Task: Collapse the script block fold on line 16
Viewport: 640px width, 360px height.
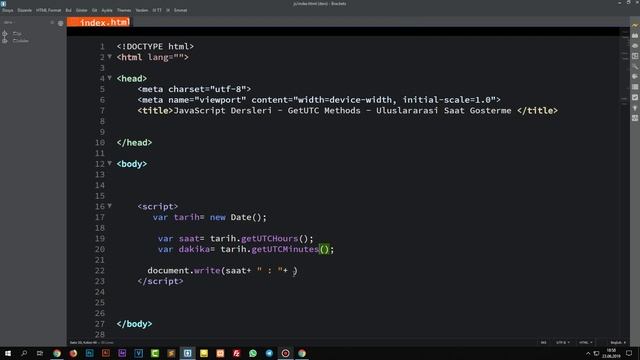Action: click(x=110, y=206)
